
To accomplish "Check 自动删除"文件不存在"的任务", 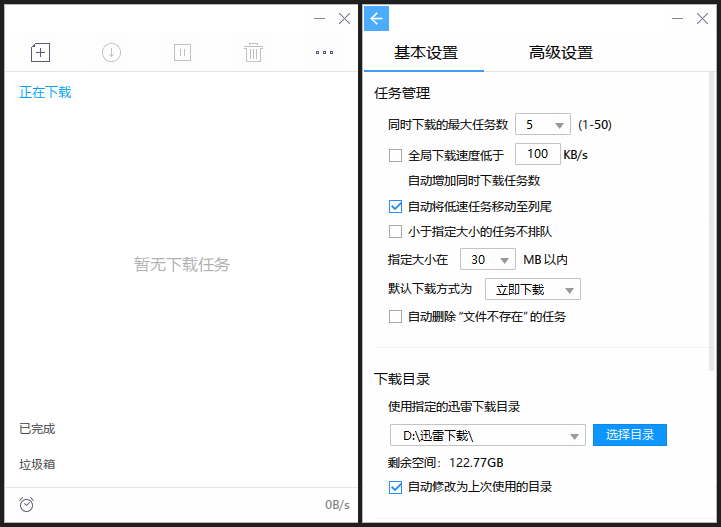I will tap(395, 316).
